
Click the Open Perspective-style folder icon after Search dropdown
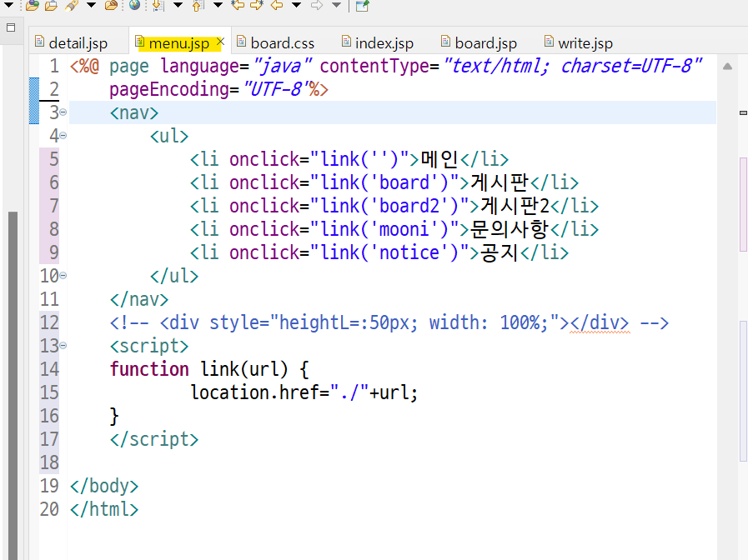(x=111, y=5)
